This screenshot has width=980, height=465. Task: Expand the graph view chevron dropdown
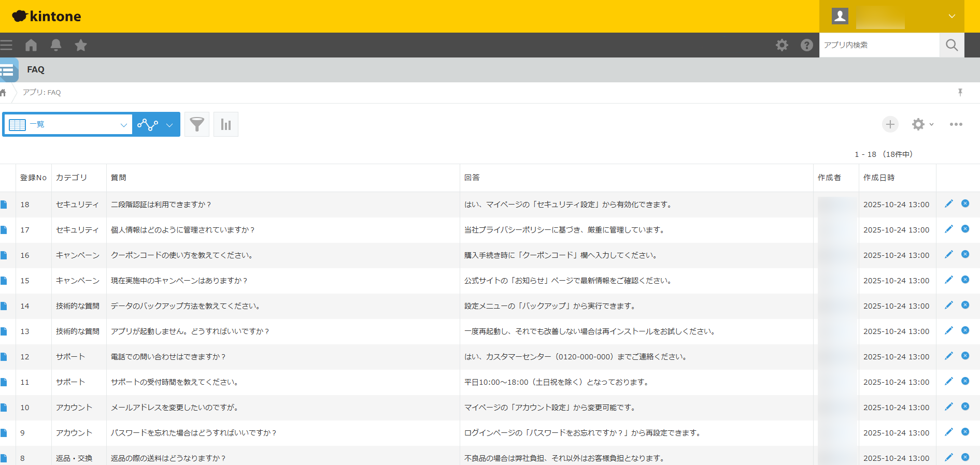169,125
